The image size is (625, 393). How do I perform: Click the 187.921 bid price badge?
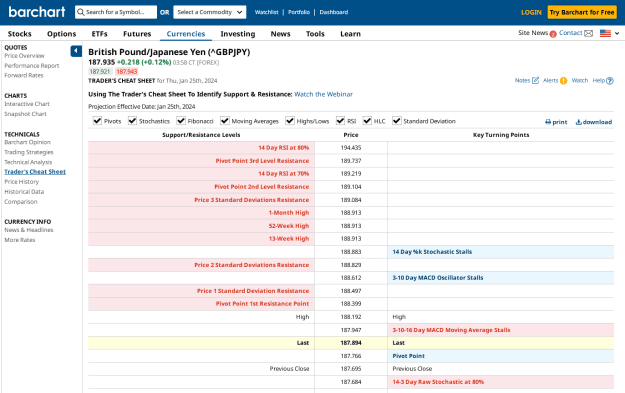click(x=100, y=72)
